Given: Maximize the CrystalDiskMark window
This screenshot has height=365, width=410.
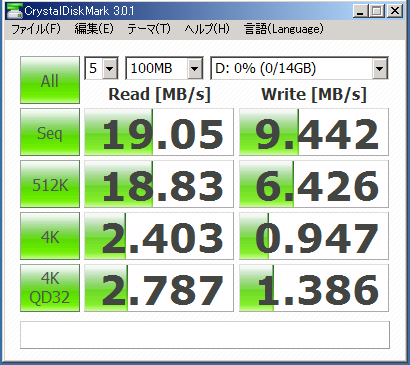Looking at the screenshot, I should click(x=377, y=11).
